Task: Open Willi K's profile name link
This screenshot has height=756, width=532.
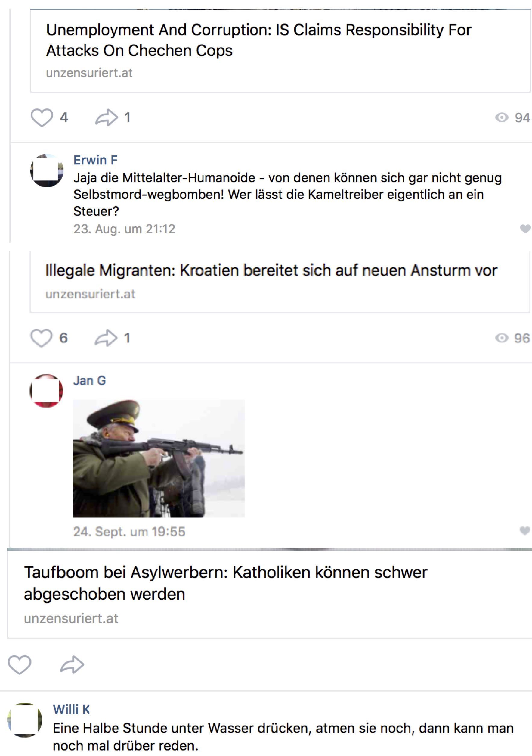Action: tap(71, 709)
